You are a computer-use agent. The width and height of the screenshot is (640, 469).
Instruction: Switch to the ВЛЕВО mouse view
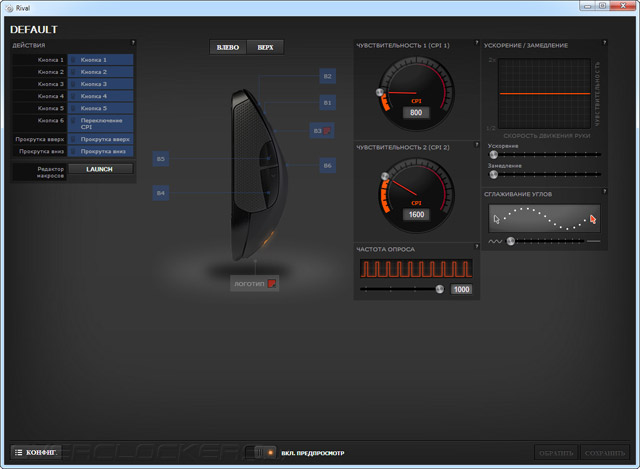(x=228, y=47)
